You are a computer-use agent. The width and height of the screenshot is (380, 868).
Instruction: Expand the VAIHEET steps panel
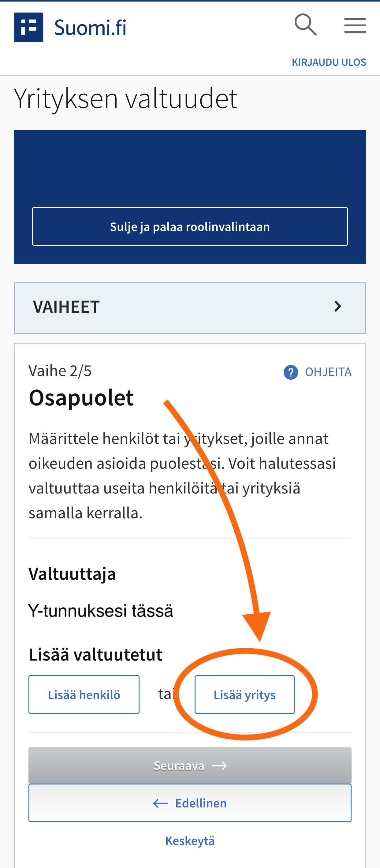(x=190, y=308)
